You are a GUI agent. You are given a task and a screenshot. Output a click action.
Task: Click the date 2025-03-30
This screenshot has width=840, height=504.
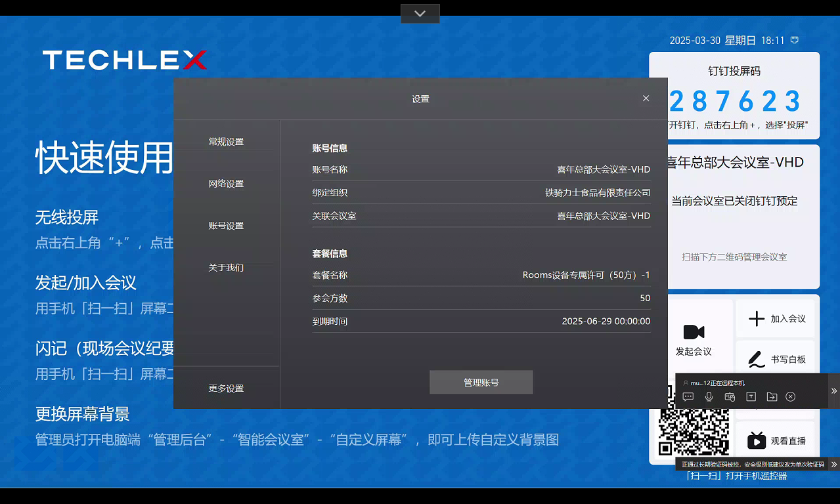tap(695, 40)
